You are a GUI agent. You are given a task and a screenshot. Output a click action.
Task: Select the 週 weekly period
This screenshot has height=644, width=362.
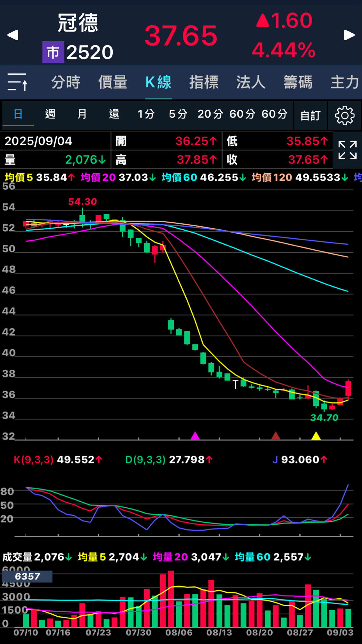(x=50, y=114)
